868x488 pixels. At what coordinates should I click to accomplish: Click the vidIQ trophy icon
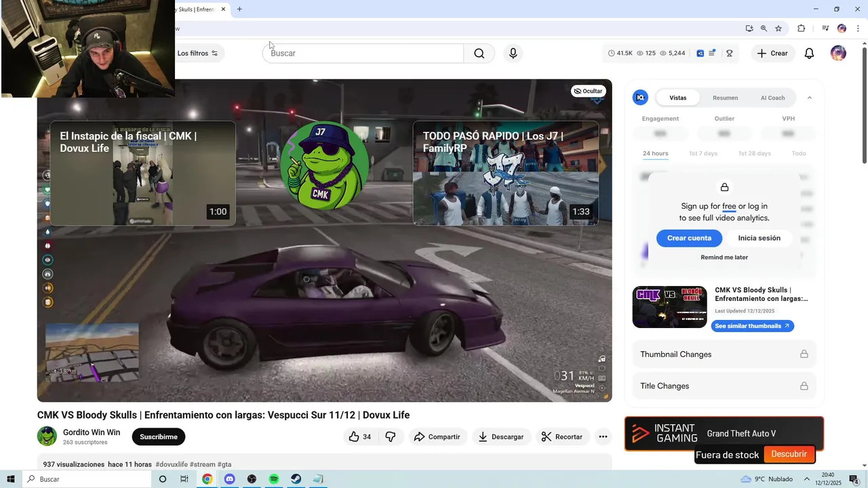[x=730, y=54]
